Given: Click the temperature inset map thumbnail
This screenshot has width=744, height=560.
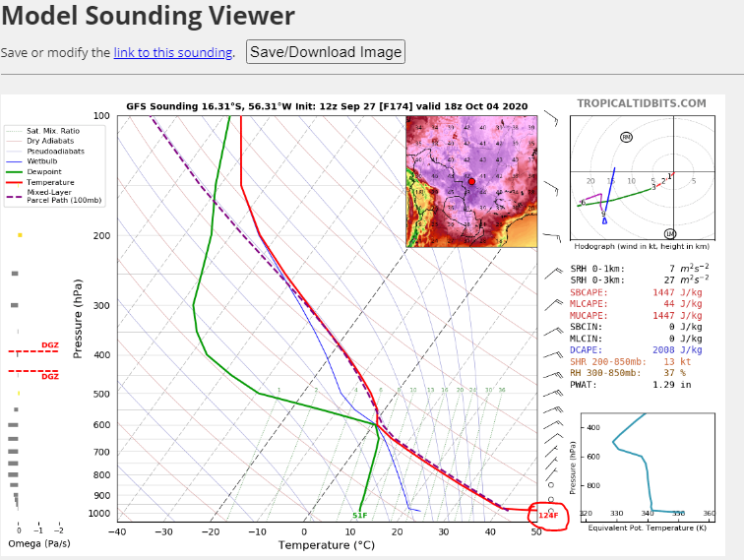Looking at the screenshot, I should 471,181.
